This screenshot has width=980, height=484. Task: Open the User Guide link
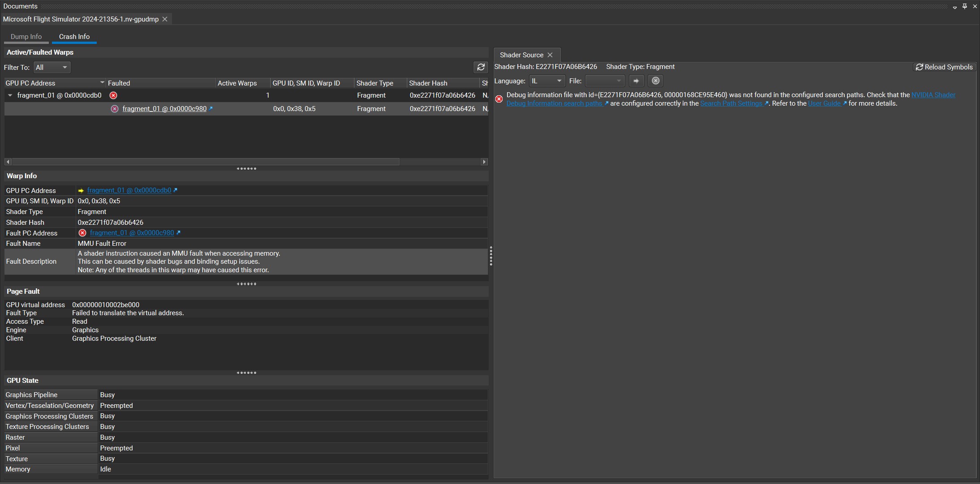click(x=824, y=103)
